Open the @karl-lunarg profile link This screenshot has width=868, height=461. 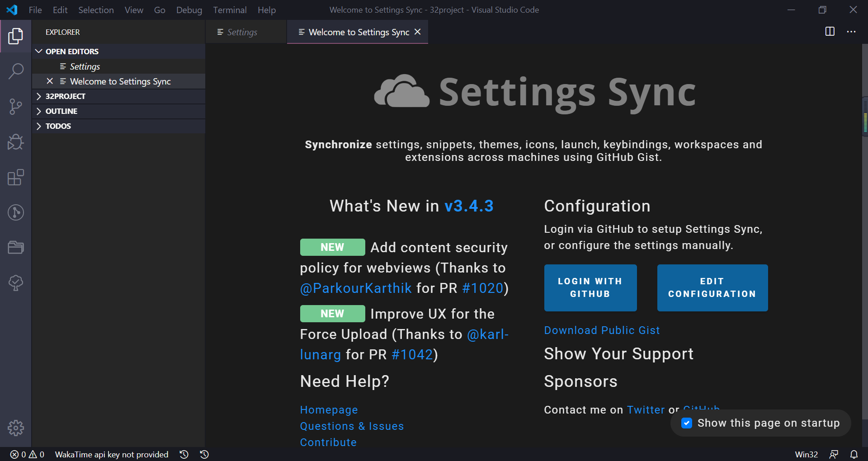(x=488, y=334)
